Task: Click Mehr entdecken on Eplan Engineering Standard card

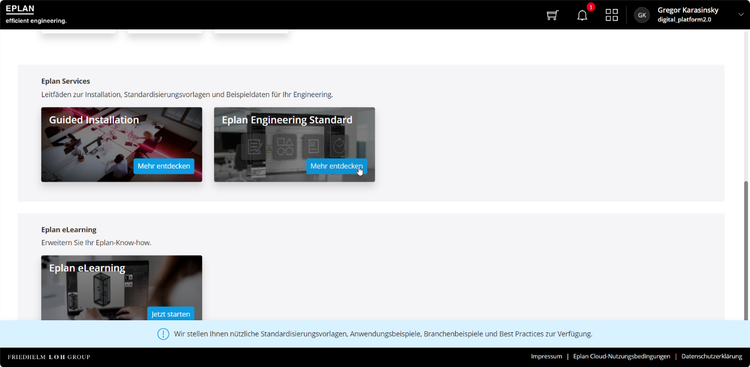Action: pos(336,166)
